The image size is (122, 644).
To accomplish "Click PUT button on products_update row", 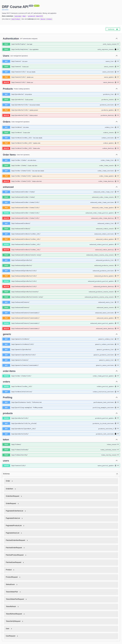I will 6,110.
